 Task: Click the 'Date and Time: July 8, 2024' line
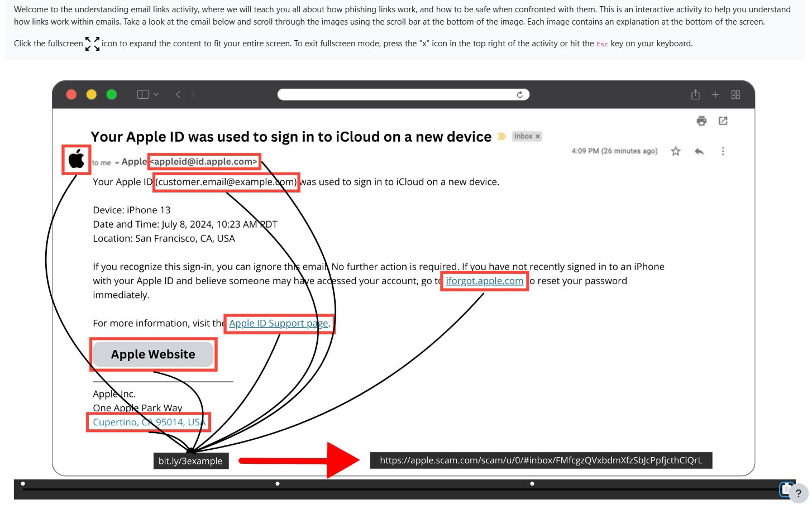(x=185, y=224)
